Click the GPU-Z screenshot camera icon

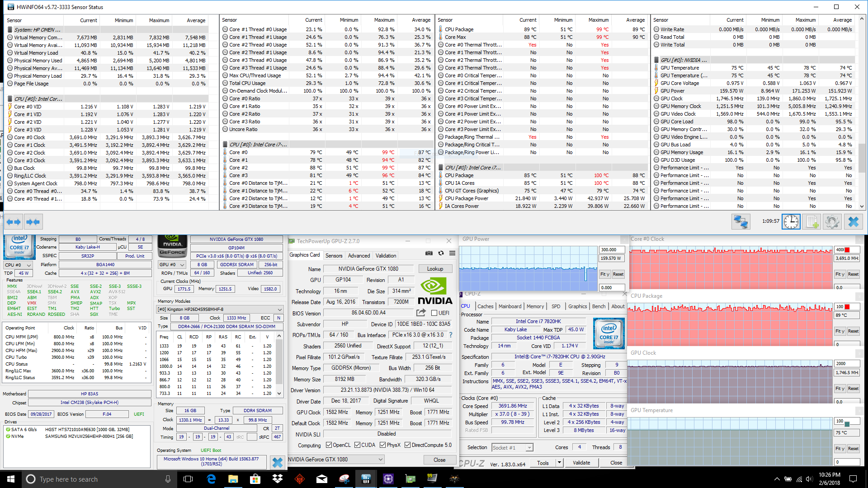click(429, 253)
